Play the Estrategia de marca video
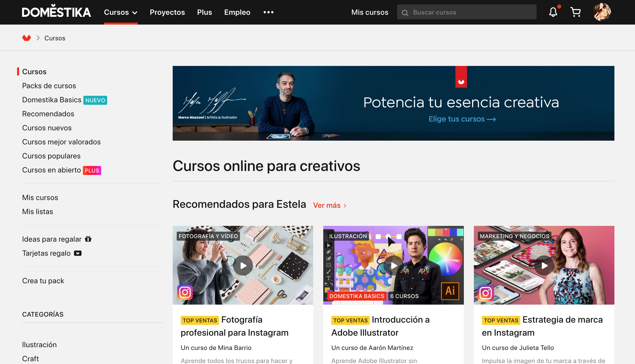The image size is (635, 364). pos(544,265)
